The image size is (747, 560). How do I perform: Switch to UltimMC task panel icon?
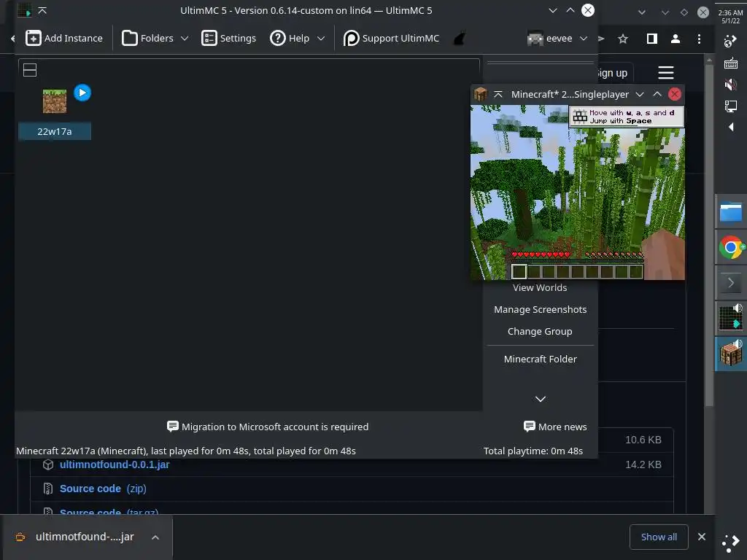tap(731, 318)
